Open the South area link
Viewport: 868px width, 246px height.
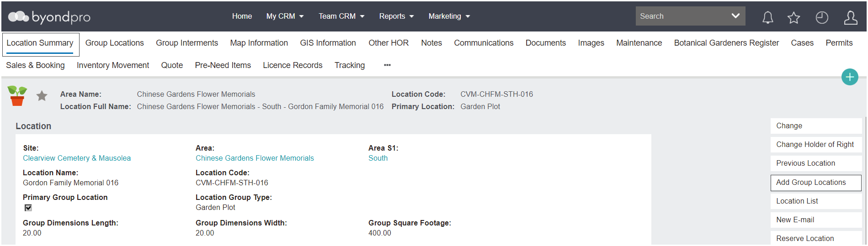(378, 158)
